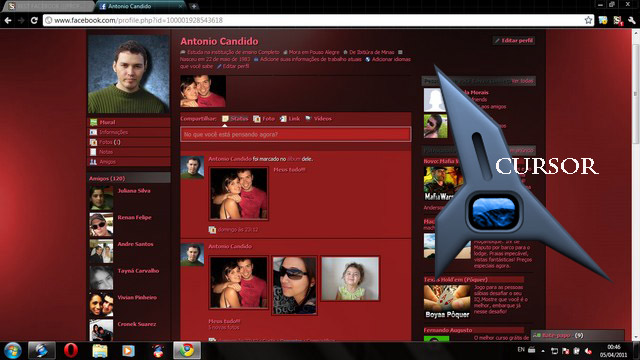Open the media player taskbar icon
Viewport: 640px width, 360px height.
129,351
